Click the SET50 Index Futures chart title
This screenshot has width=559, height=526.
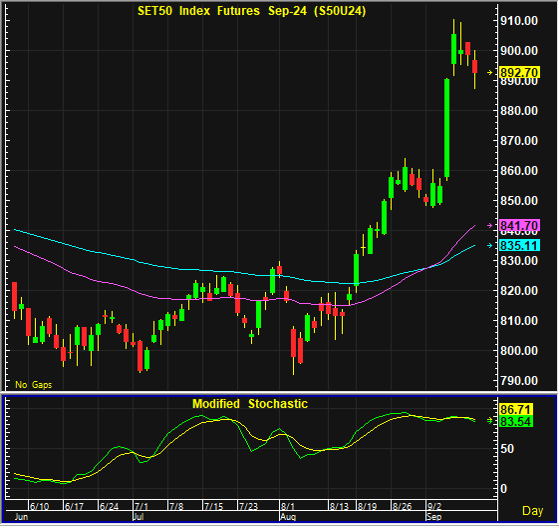pyautogui.click(x=252, y=11)
